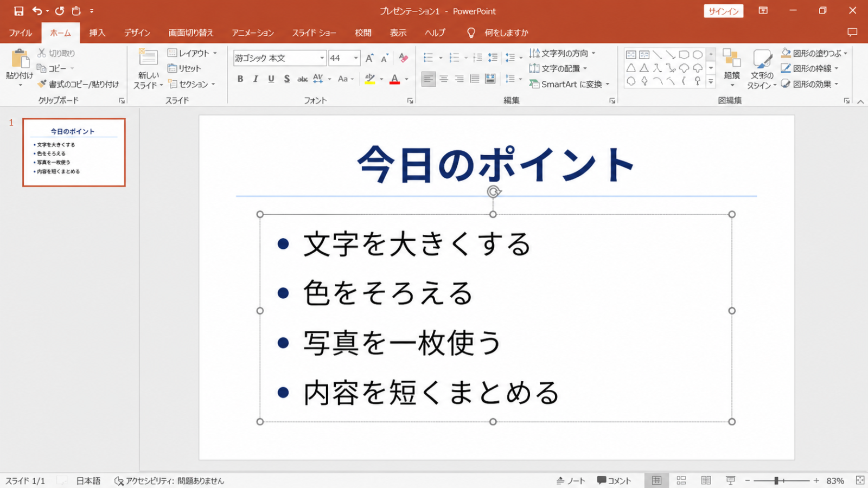
Task: Click the text highlight color pen swatch
Action: [x=370, y=79]
